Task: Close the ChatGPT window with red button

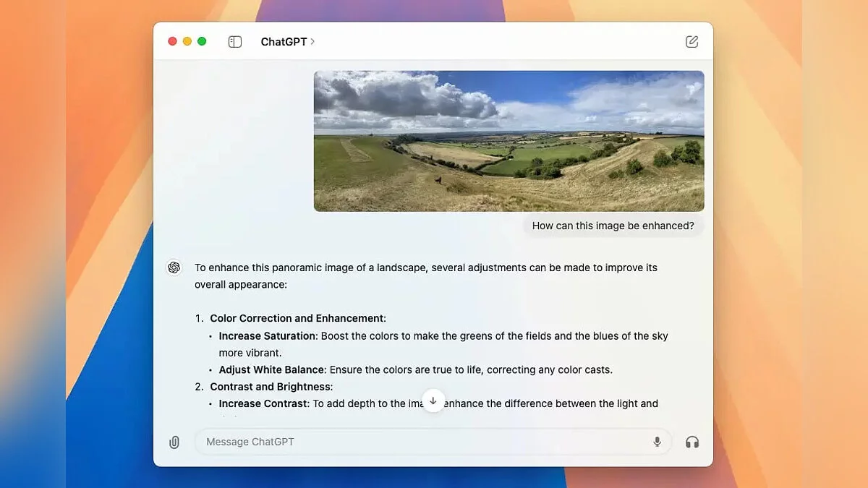Action: point(172,41)
